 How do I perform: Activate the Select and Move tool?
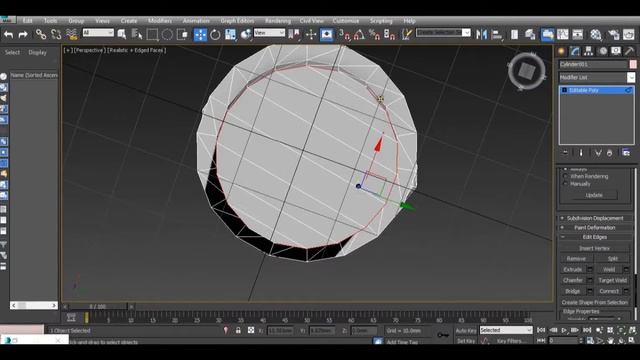[200, 35]
